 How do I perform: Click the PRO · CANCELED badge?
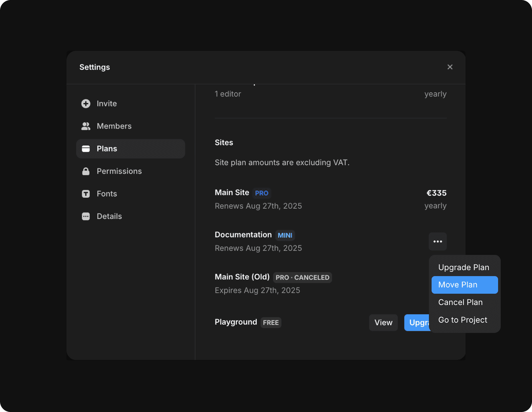click(302, 277)
